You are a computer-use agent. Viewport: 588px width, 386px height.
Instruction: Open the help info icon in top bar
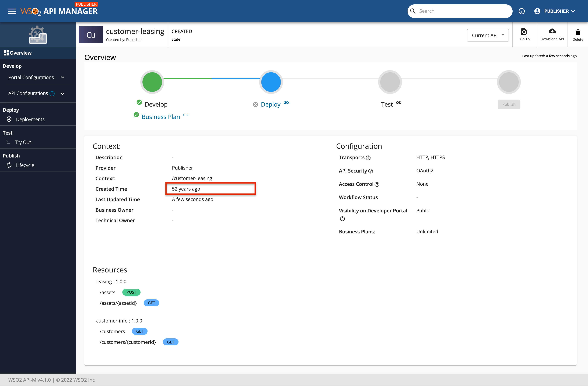(x=522, y=11)
